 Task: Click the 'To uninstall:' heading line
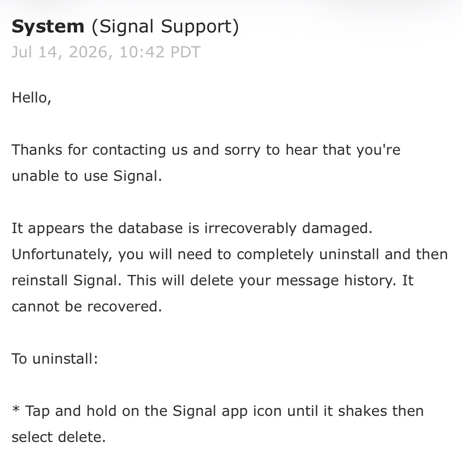55,359
